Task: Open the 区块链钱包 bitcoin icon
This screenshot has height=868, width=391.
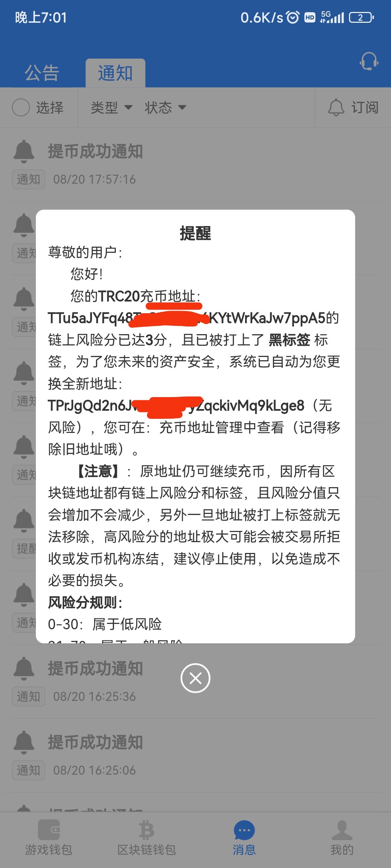Action: point(147,830)
